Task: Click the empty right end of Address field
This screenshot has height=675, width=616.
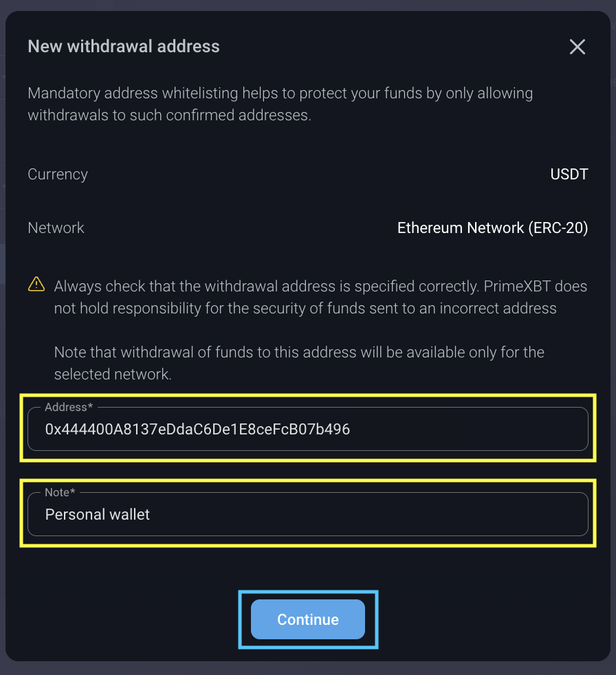Action: point(522,430)
